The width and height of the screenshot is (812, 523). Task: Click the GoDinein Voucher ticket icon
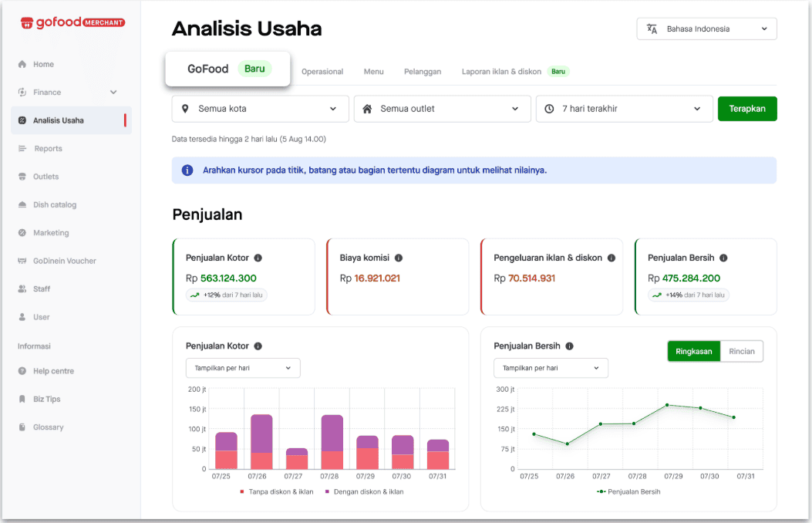click(x=22, y=261)
